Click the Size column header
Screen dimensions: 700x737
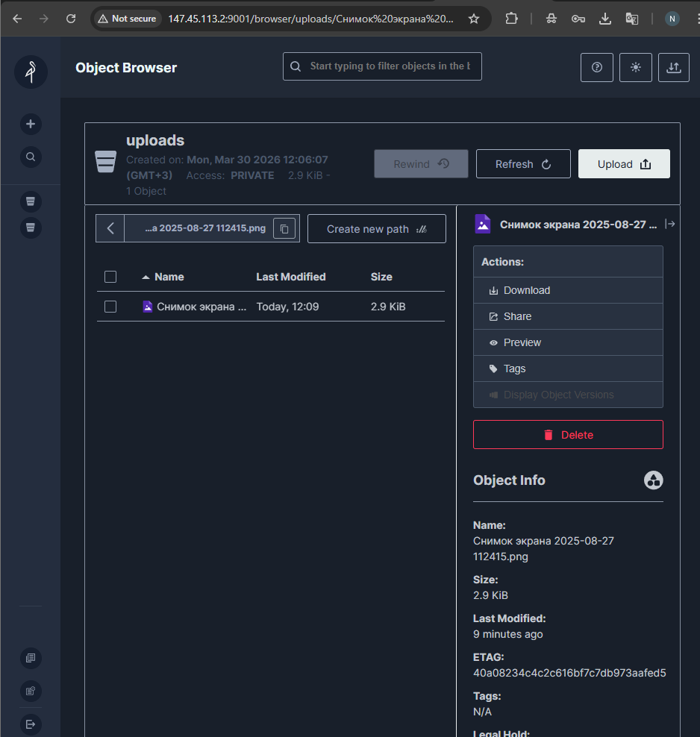point(381,277)
